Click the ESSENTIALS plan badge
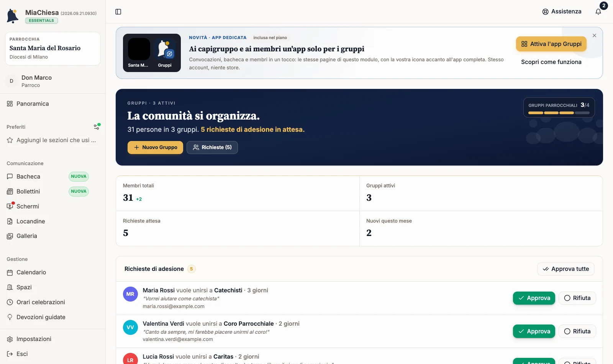 [42, 21]
